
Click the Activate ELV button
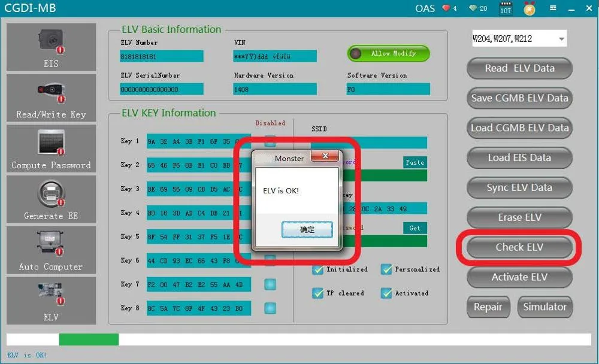(519, 277)
